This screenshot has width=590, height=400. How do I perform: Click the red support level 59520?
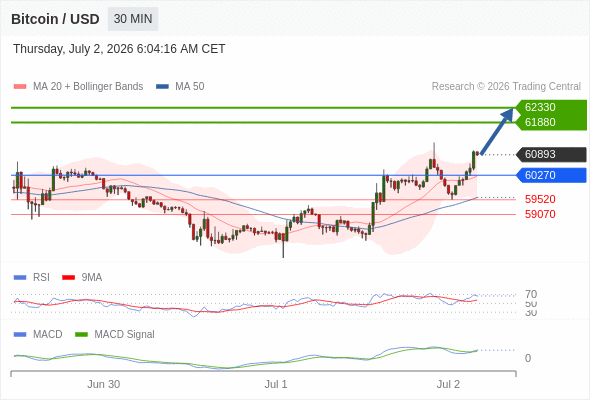(x=540, y=199)
